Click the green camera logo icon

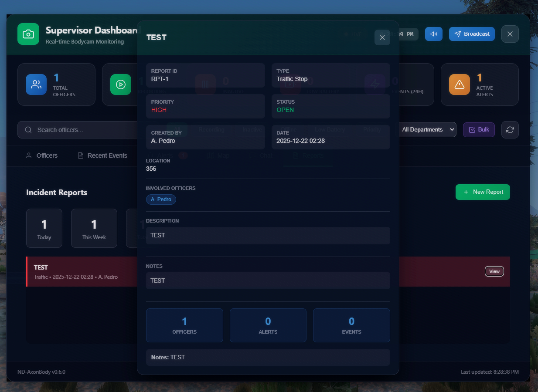pos(28,34)
